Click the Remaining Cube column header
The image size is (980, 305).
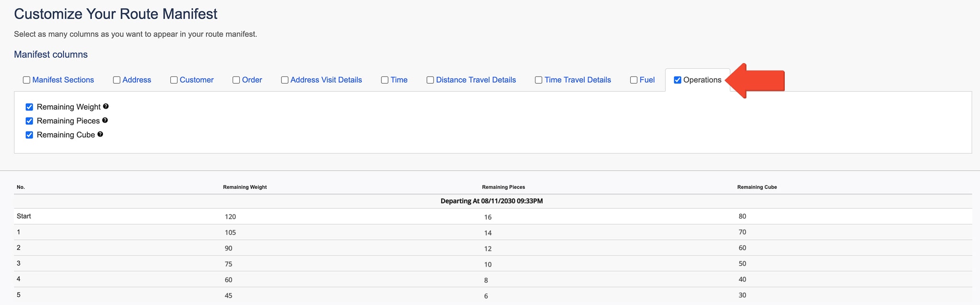[x=757, y=187]
